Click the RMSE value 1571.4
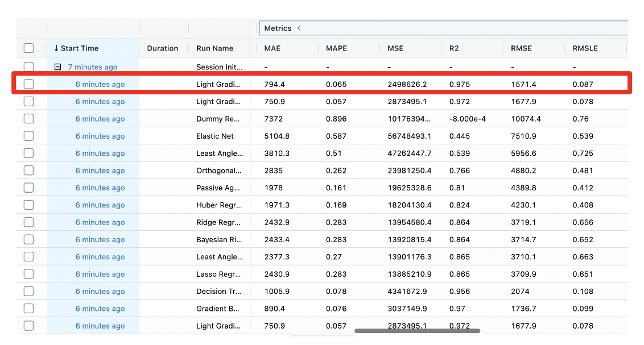Screen dimensions: 644x345 click(523, 84)
